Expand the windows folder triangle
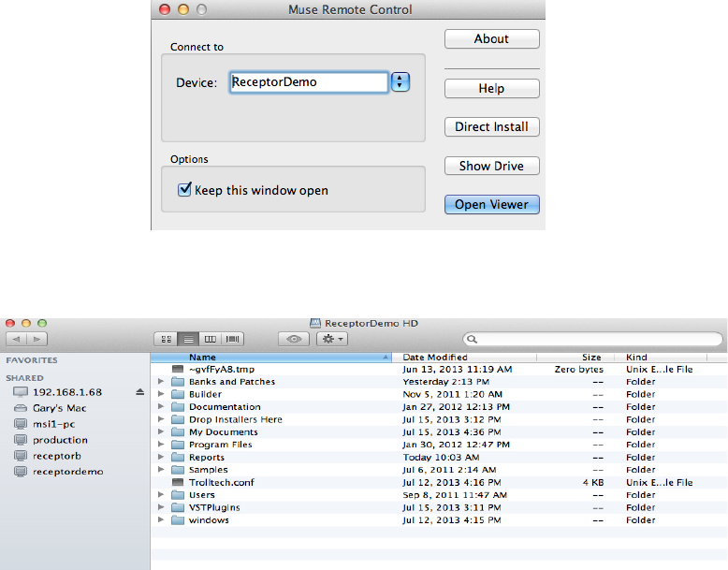The image size is (728, 570). point(161,519)
